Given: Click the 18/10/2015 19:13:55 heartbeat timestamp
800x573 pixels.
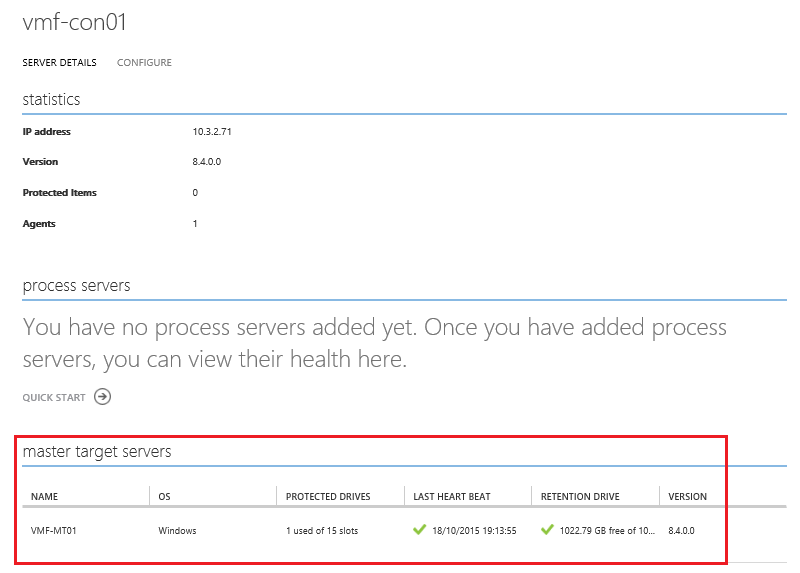Looking at the screenshot, I should 473,531.
